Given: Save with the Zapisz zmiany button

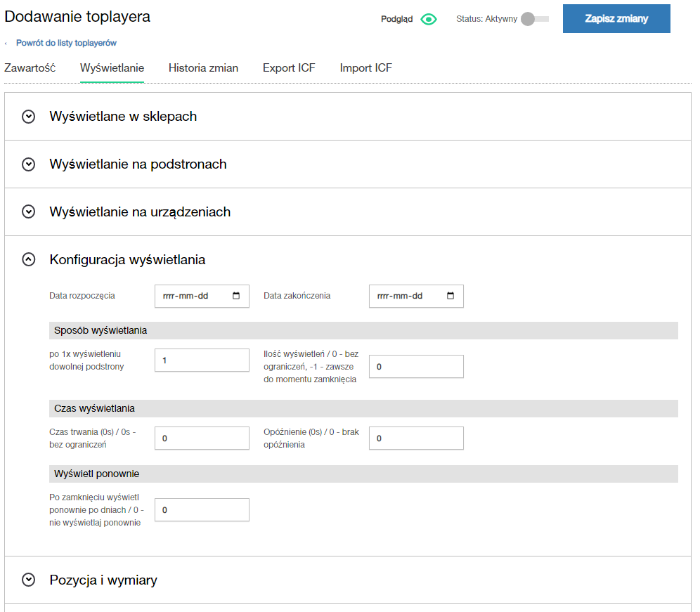Looking at the screenshot, I should click(x=616, y=19).
